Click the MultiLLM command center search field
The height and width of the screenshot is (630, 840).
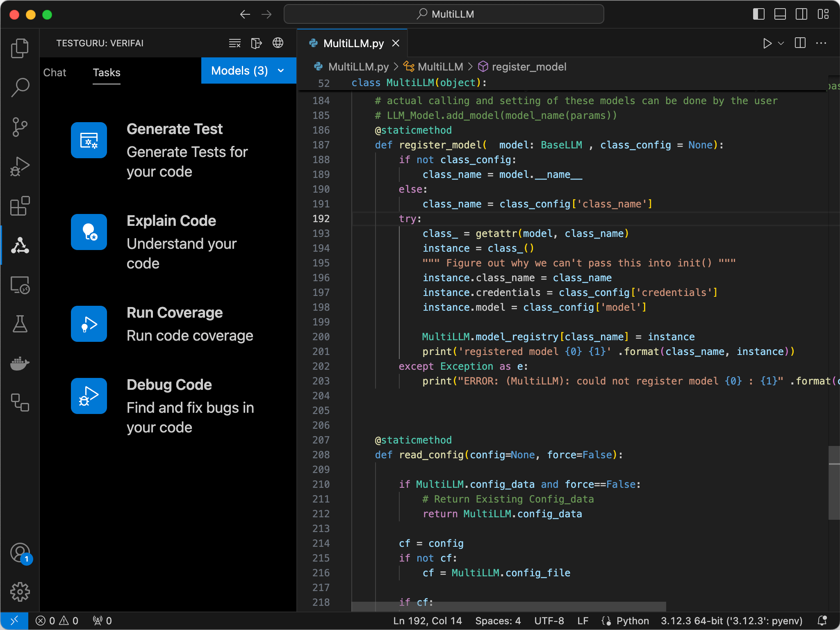(x=444, y=14)
